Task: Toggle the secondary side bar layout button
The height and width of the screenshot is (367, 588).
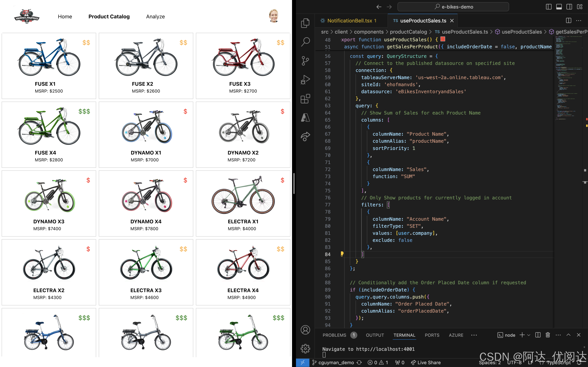Action: click(x=569, y=7)
